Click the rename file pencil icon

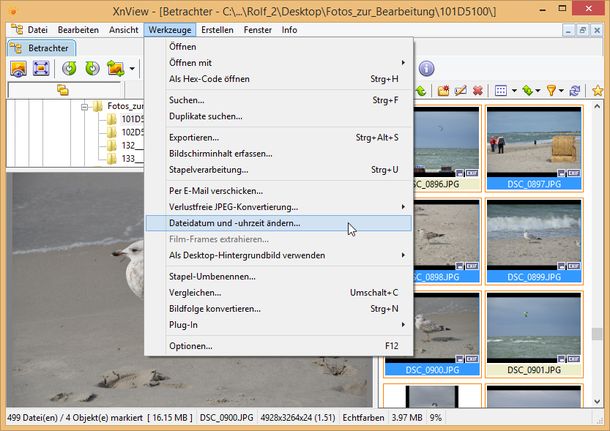click(460, 91)
